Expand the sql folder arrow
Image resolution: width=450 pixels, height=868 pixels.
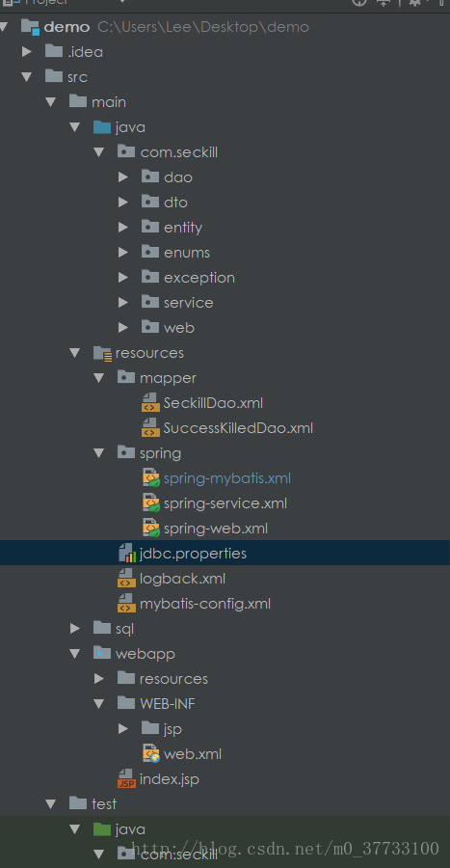(75, 628)
